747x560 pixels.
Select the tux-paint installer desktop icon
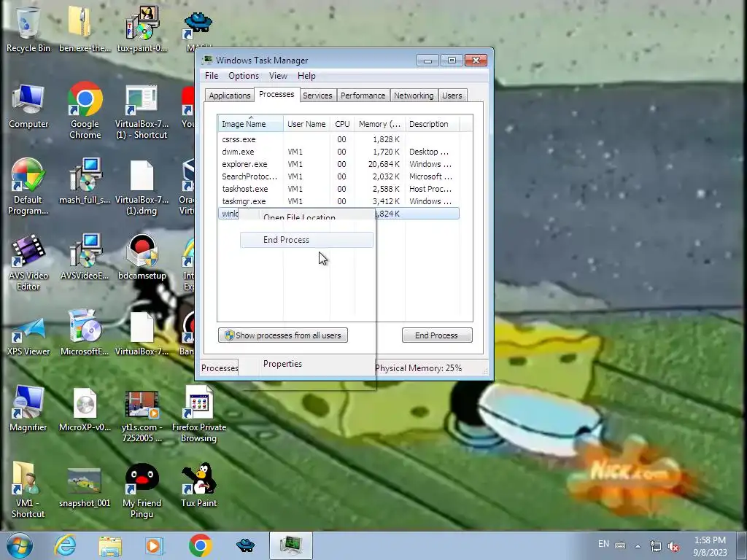coord(142,28)
